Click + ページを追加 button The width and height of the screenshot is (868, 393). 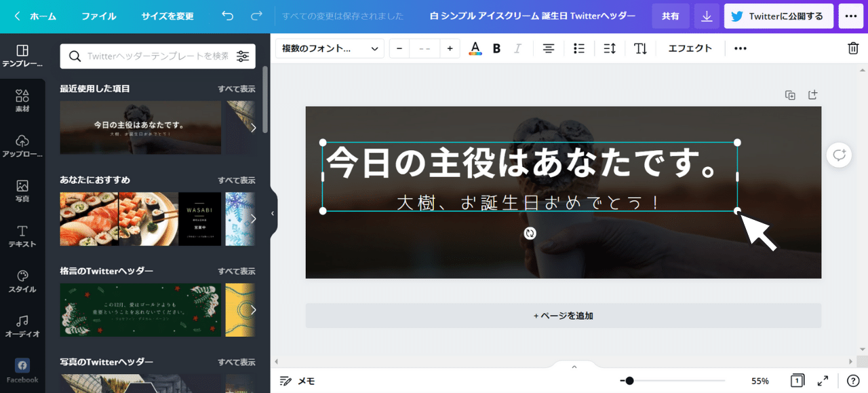pyautogui.click(x=563, y=316)
